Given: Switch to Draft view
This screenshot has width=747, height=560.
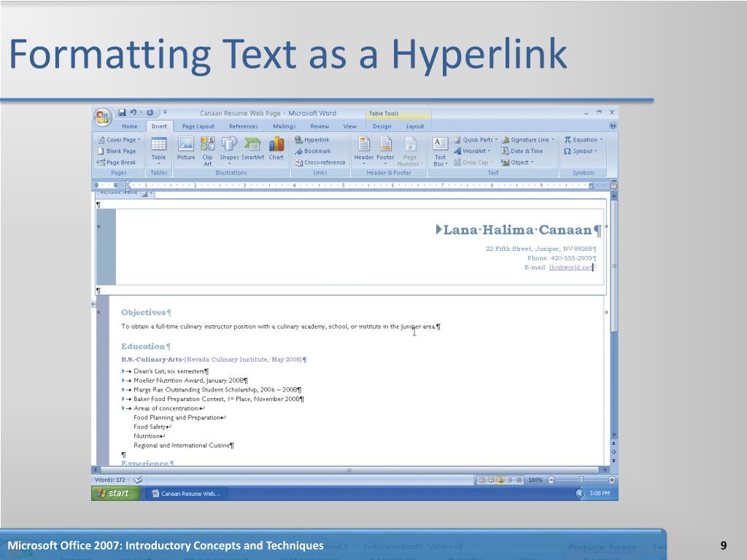Looking at the screenshot, I should (x=519, y=480).
